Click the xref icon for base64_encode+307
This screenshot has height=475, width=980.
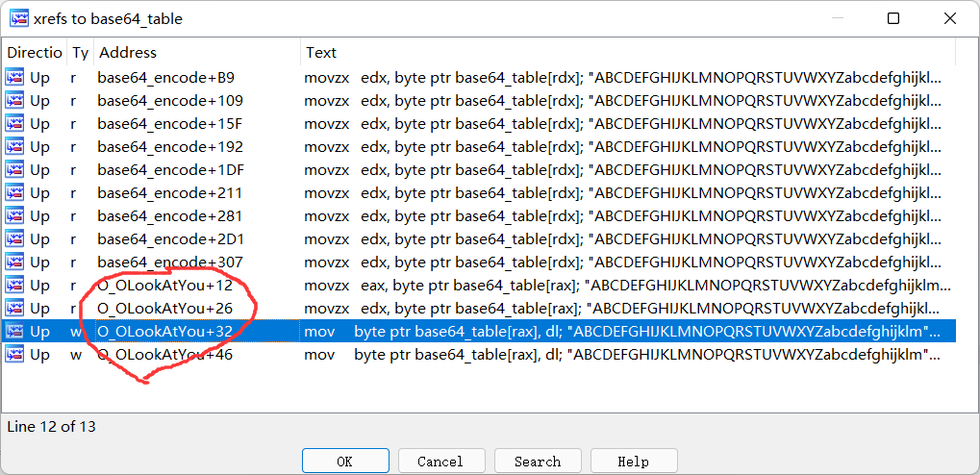coord(15,262)
